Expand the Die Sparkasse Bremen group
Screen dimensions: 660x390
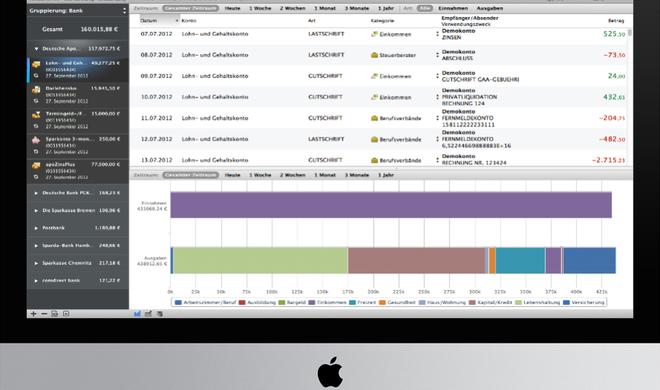click(36, 210)
